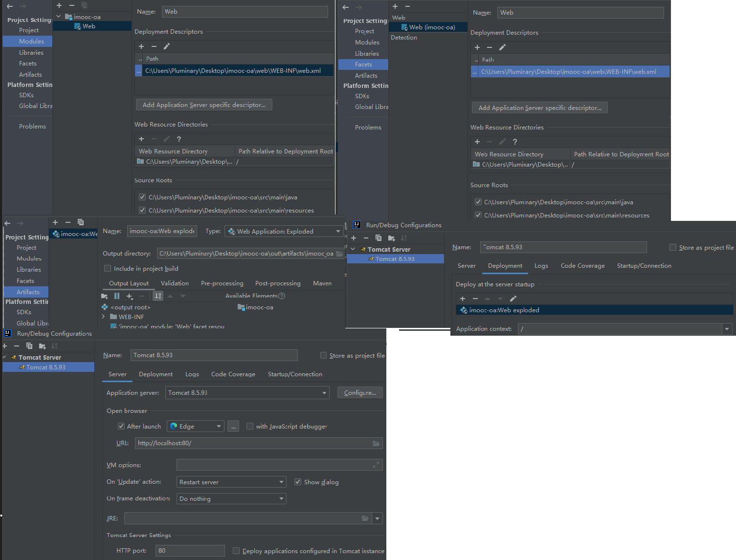
Task: Open Maven tab in Artifacts pane
Action: tap(322, 283)
